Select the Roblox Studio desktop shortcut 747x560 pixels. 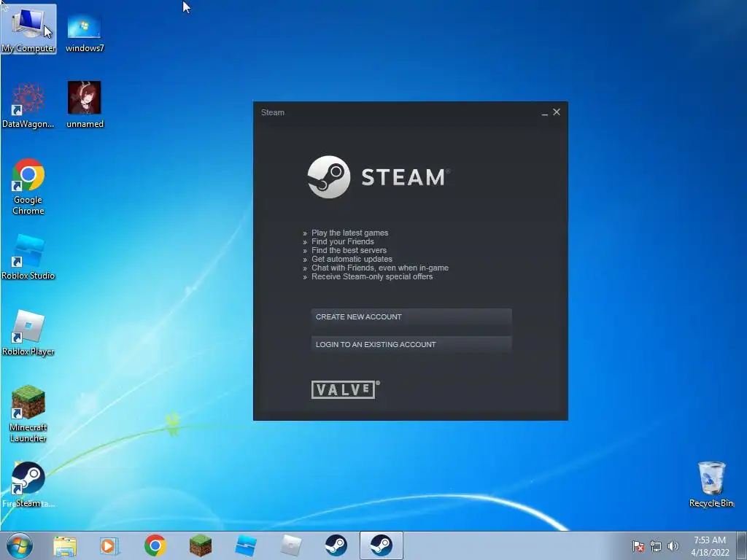coord(28,257)
